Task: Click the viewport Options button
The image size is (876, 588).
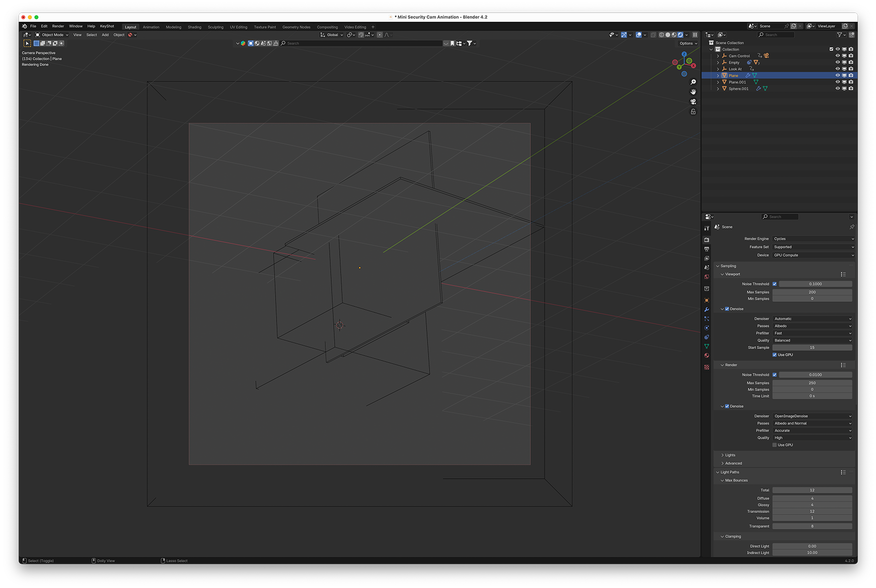Action: click(688, 43)
